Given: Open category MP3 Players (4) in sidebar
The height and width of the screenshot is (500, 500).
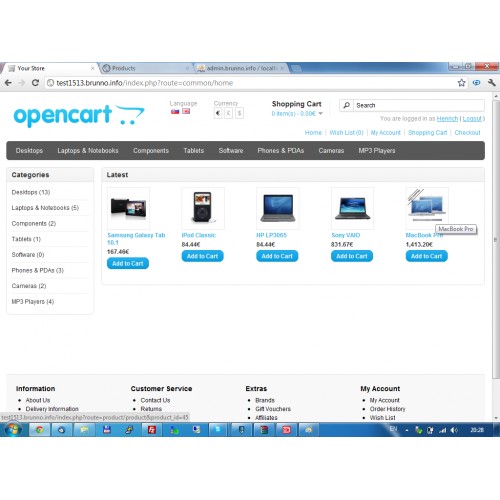Looking at the screenshot, I should [x=33, y=302].
